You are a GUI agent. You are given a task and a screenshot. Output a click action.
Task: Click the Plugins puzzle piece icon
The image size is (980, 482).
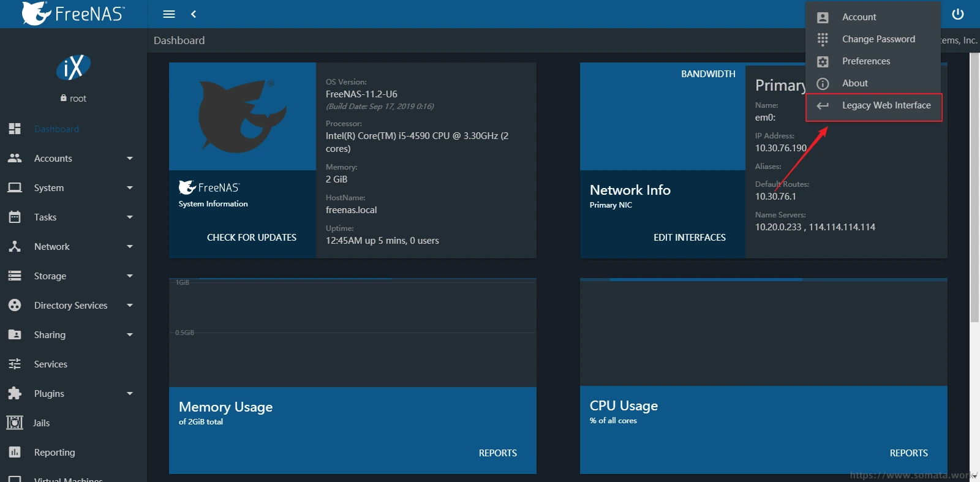(15, 393)
